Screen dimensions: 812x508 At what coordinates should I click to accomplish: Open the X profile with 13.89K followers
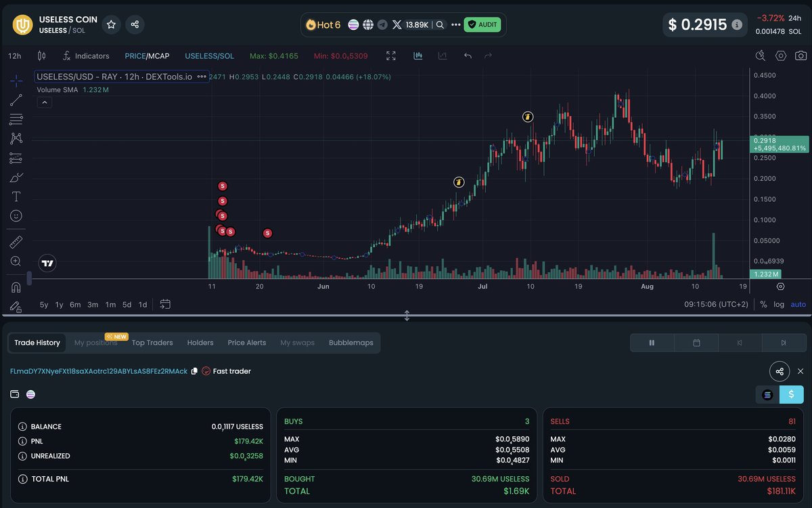411,24
